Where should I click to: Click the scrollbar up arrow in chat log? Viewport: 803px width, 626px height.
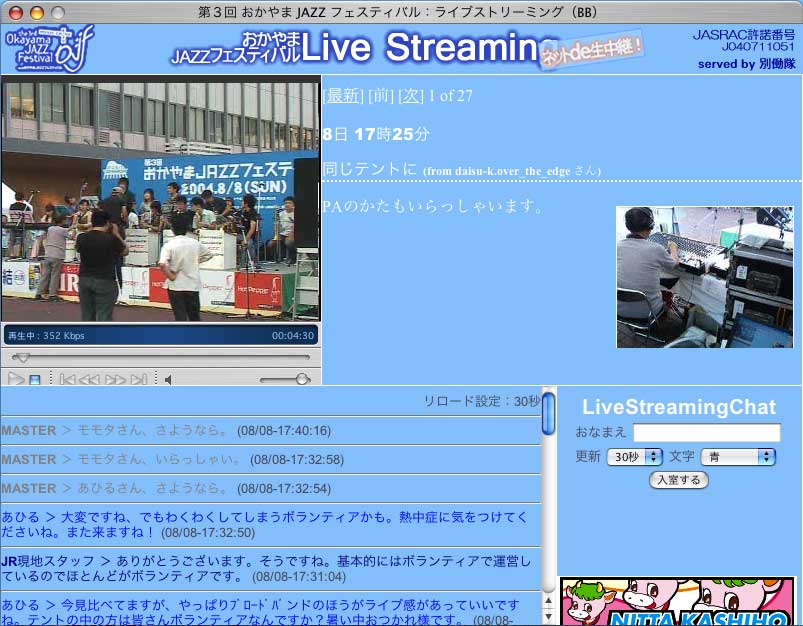tap(548, 600)
